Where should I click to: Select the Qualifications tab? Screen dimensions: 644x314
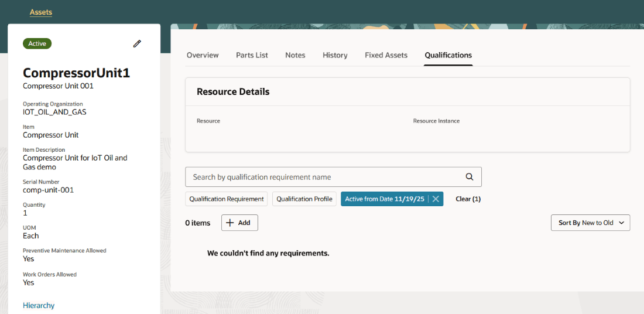pos(448,55)
